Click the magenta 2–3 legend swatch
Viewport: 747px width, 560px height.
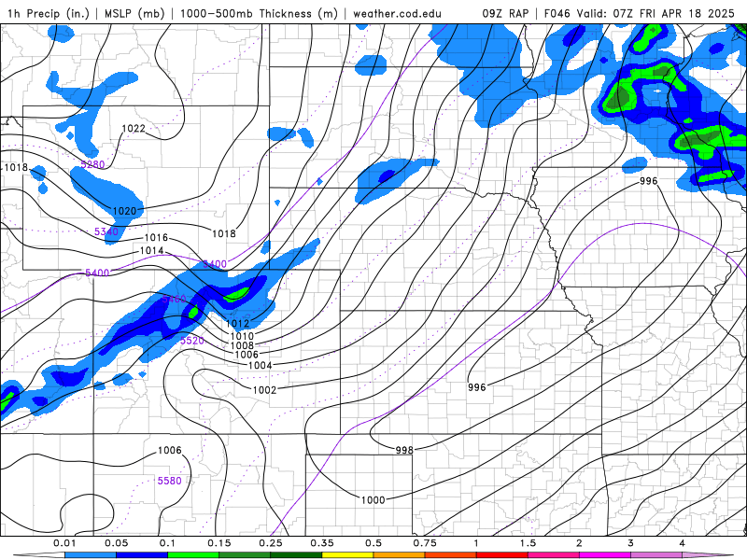click(605, 555)
